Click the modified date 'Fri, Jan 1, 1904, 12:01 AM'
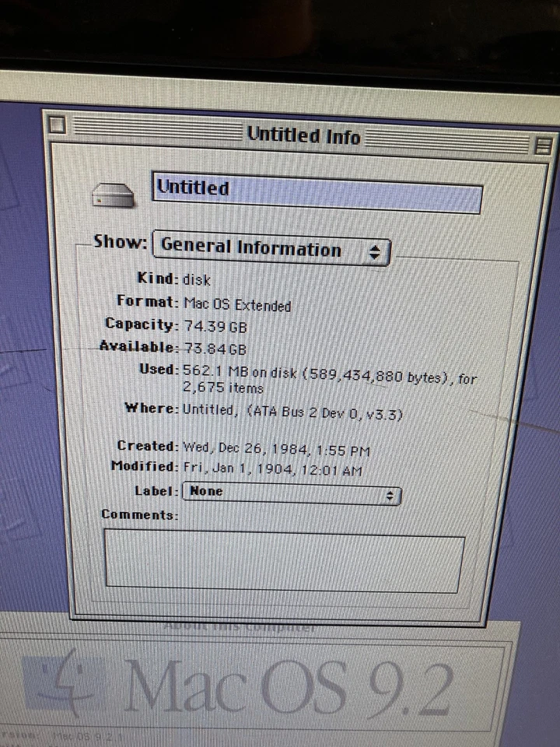This screenshot has height=747, width=560. coord(273,468)
